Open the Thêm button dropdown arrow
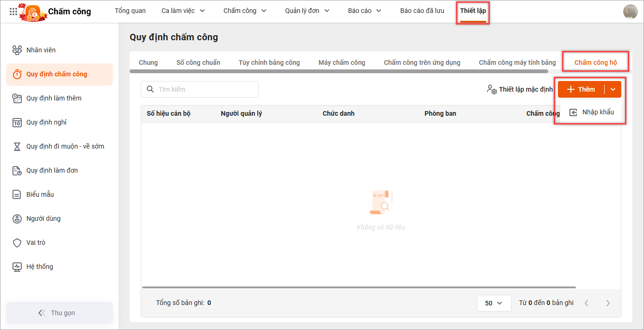Image resolution: width=644 pixels, height=330 pixels. (x=613, y=89)
